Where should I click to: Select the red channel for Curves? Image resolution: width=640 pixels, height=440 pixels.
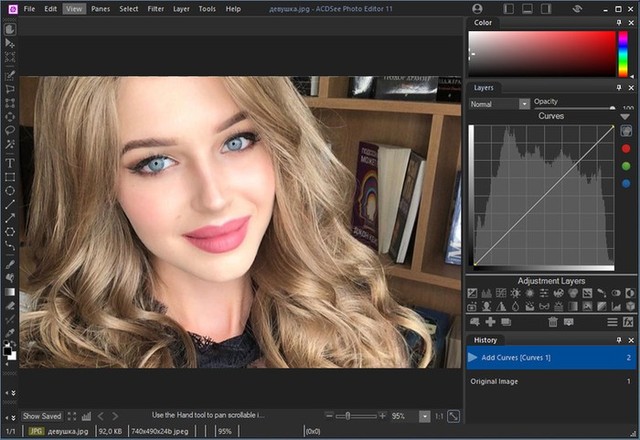tap(626, 148)
